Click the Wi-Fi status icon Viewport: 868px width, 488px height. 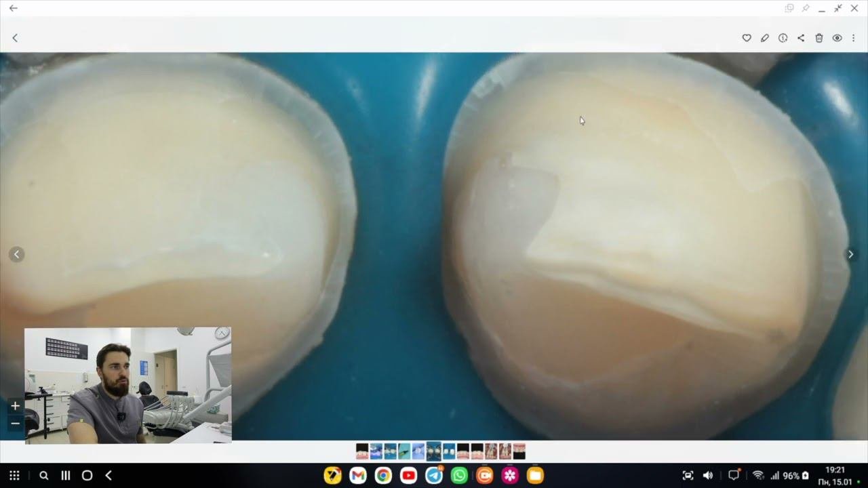(758, 476)
